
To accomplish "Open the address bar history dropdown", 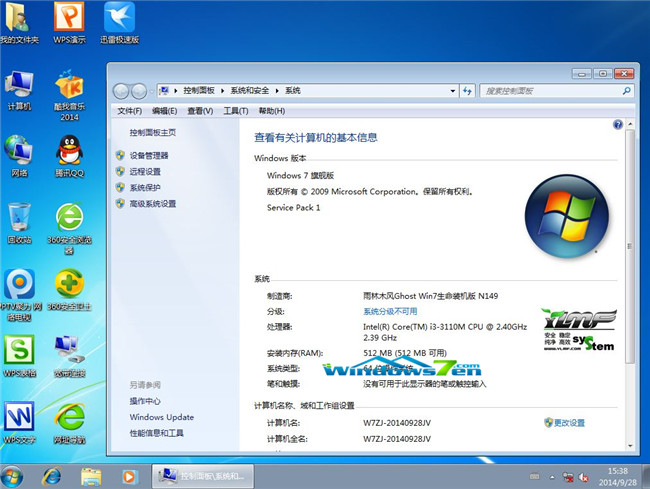I will click(453, 91).
